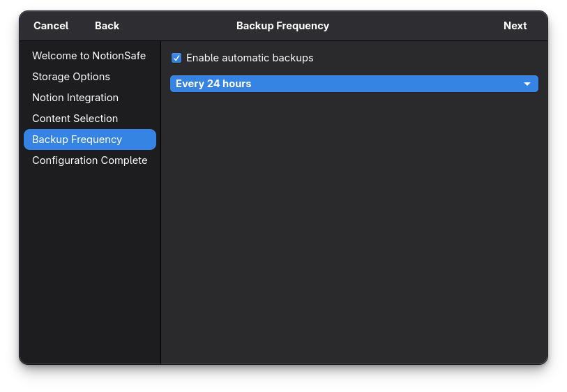Screen dimensions: 567x392
Task: Click the header bar space between Back and title
Action: pyautogui.click(x=178, y=26)
